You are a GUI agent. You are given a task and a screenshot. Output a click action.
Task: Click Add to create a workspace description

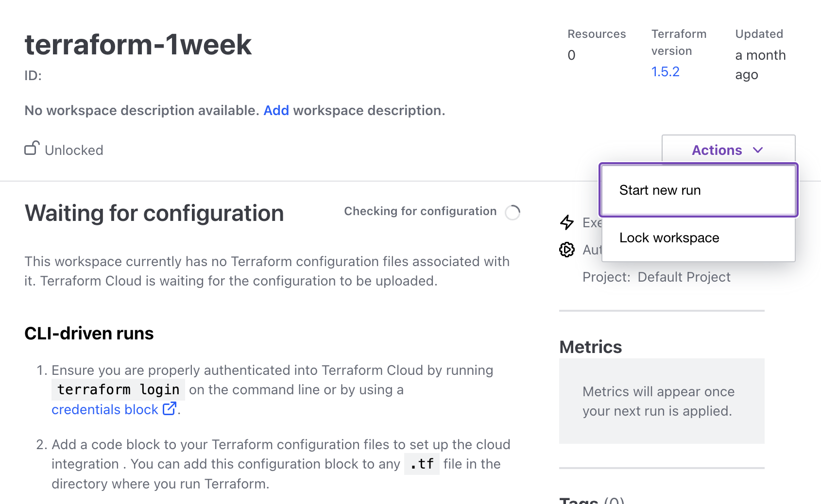coord(276,110)
